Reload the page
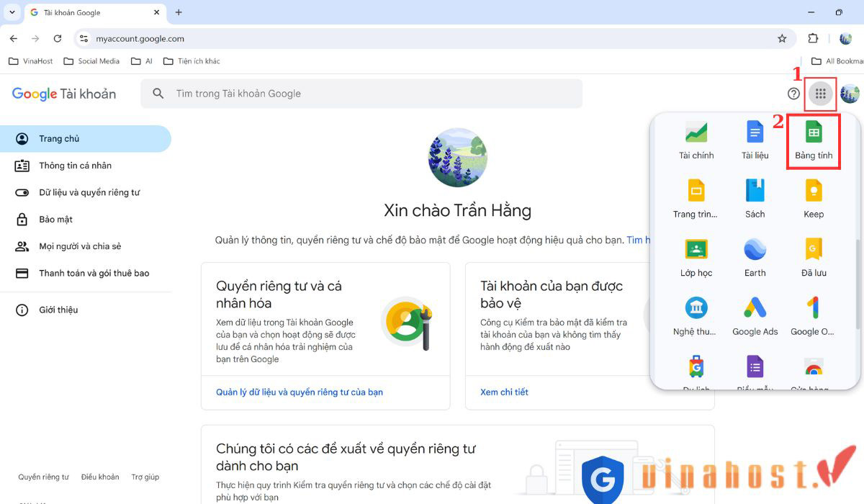The height and width of the screenshot is (504, 864). coord(58,39)
